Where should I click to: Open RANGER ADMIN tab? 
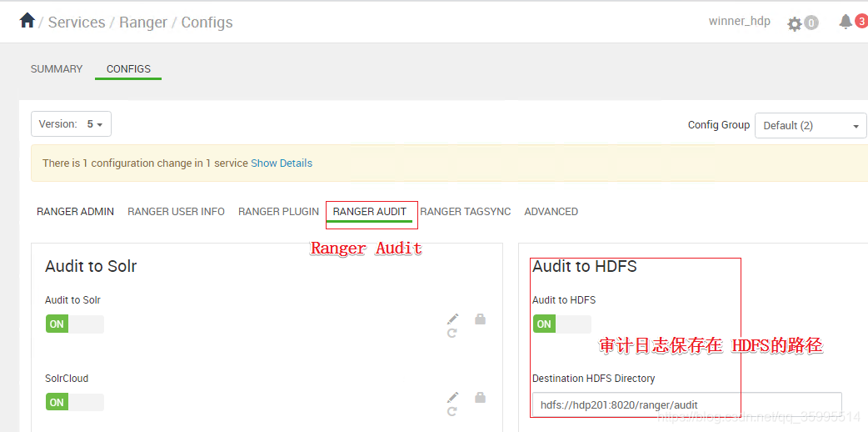click(x=75, y=211)
